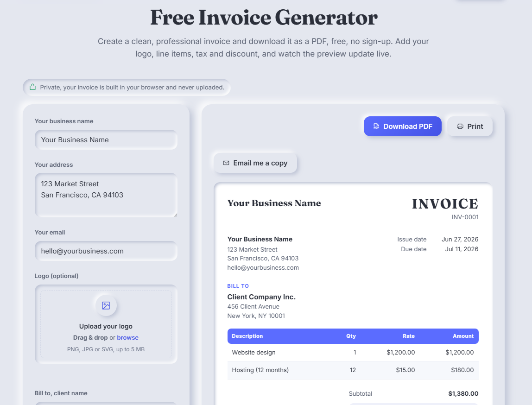This screenshot has height=405, width=532.
Task: Click the $1,200.00 rate cell
Action: [x=401, y=353]
